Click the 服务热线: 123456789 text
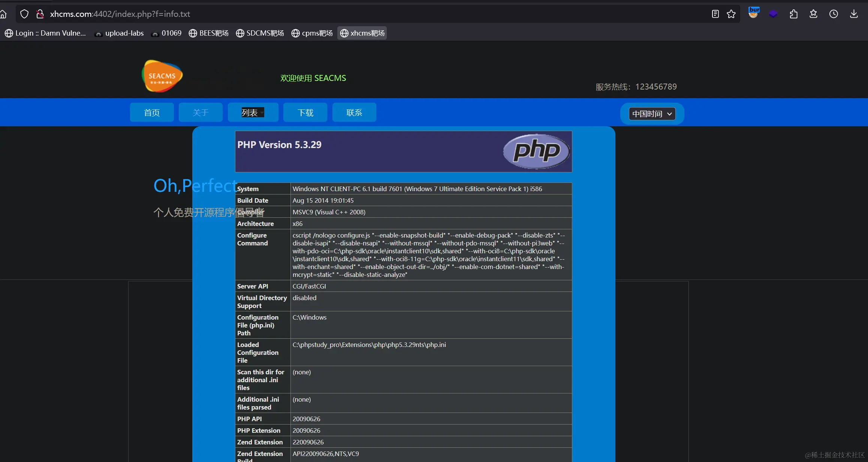Screen dimensions: 868x462 [x=636, y=87]
